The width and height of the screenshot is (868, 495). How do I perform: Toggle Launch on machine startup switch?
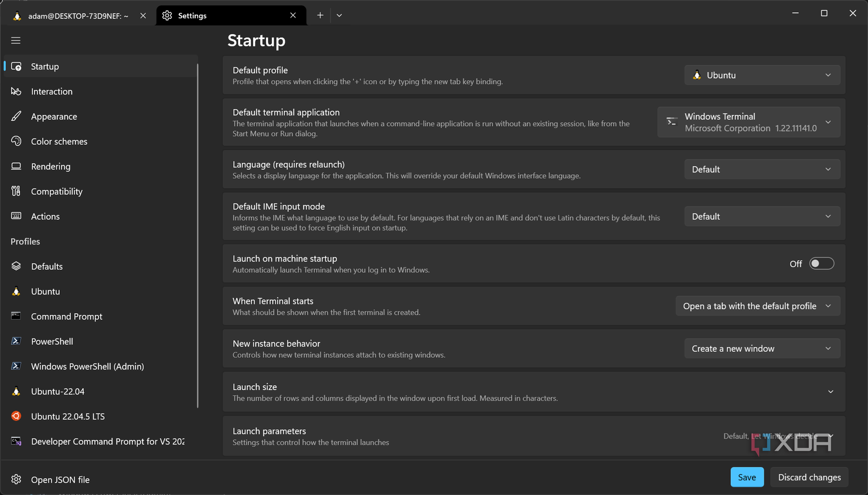(822, 264)
